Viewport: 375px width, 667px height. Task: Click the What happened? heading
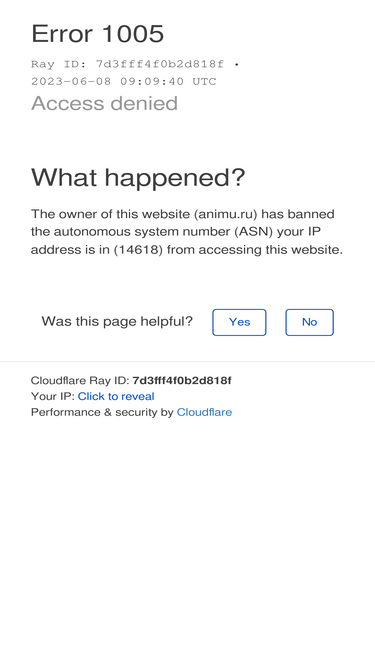tap(138, 177)
